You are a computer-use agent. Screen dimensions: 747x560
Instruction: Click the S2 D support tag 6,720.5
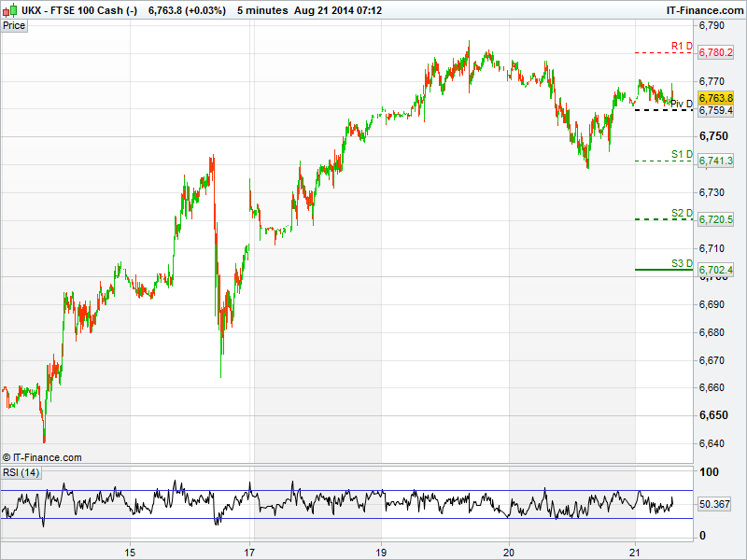[716, 219]
